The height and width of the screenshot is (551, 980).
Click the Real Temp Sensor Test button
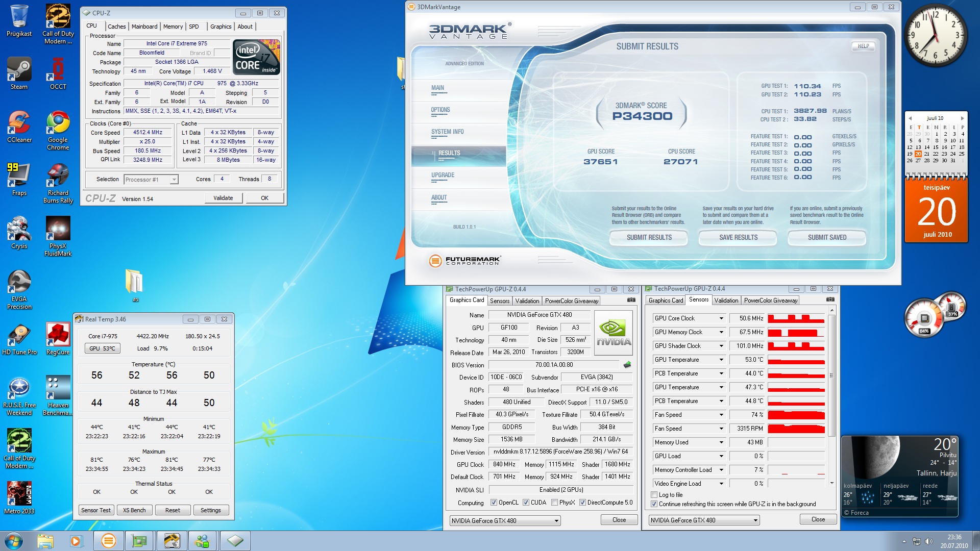tap(95, 510)
